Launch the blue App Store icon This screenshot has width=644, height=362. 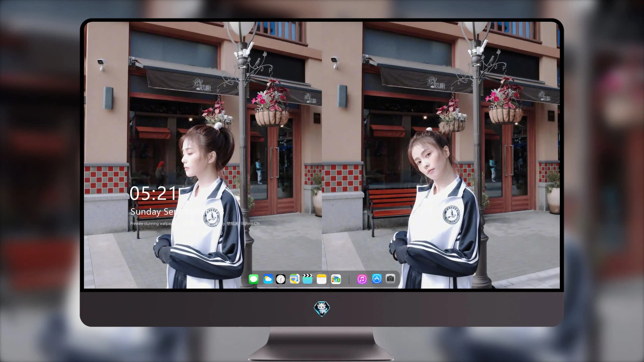pyautogui.click(x=377, y=279)
